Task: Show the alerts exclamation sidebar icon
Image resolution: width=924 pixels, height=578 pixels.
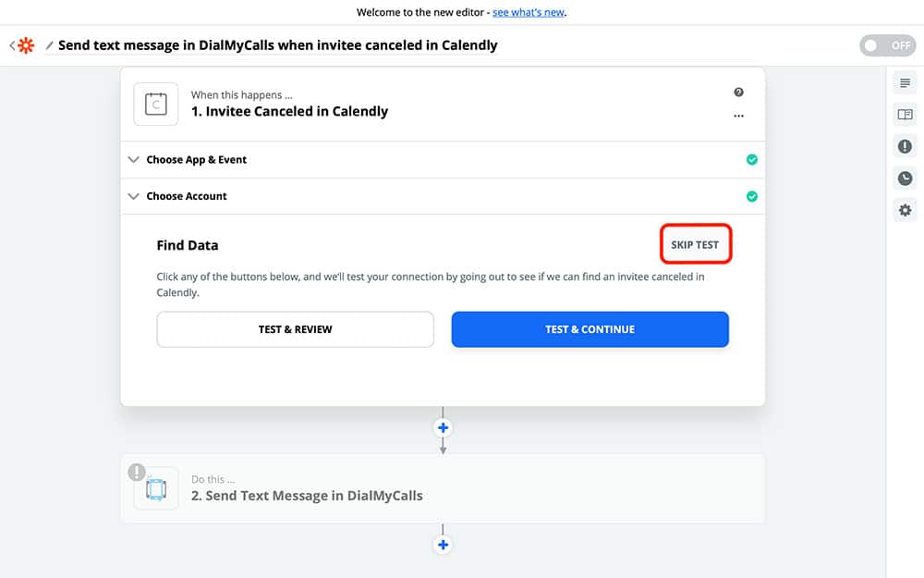Action: [905, 146]
